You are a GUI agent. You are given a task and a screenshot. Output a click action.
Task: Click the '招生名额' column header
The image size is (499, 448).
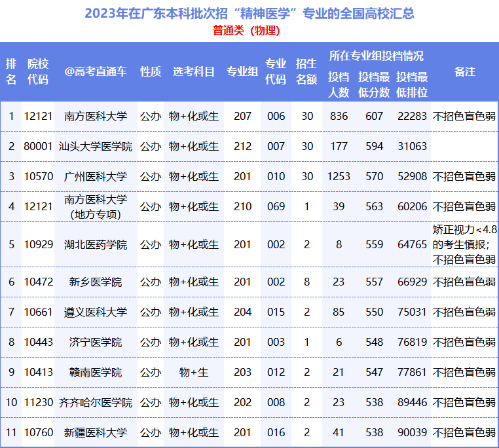[306, 71]
